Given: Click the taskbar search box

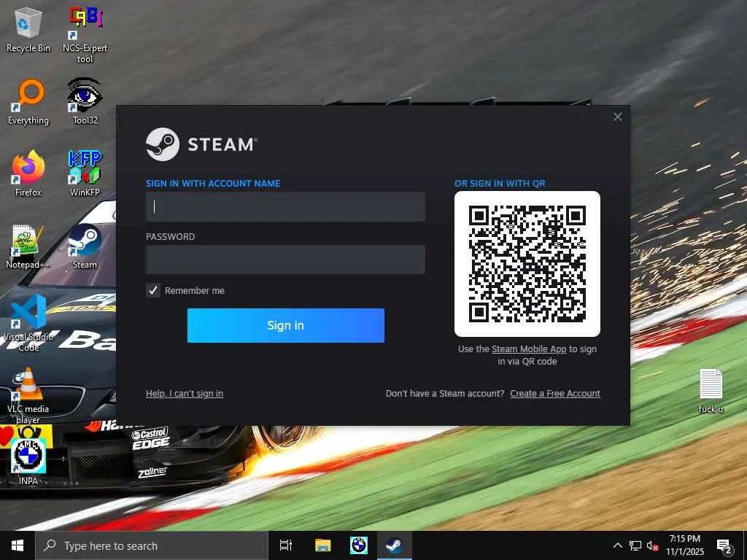Looking at the screenshot, I should tap(152, 545).
